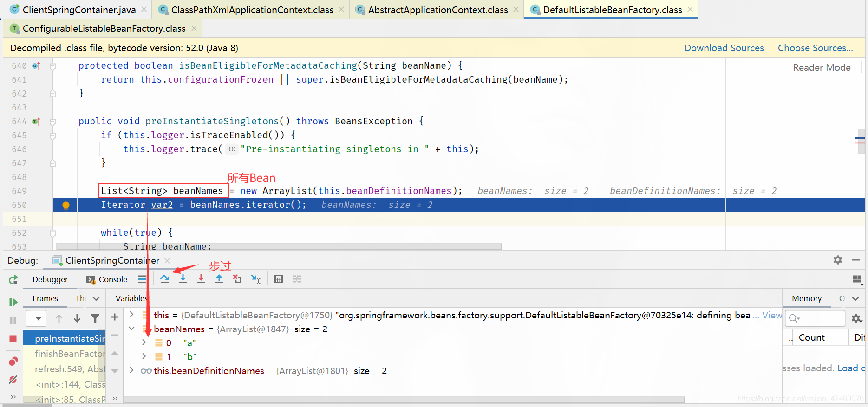Select the preInstantiateSingletons stack frame
868x407 pixels.
coord(65,338)
